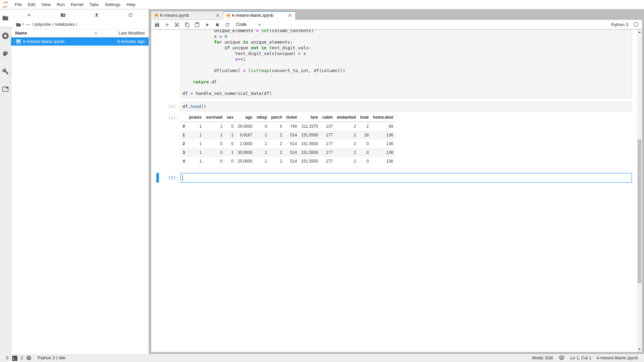Open the command palette sidebar icon

5,54
